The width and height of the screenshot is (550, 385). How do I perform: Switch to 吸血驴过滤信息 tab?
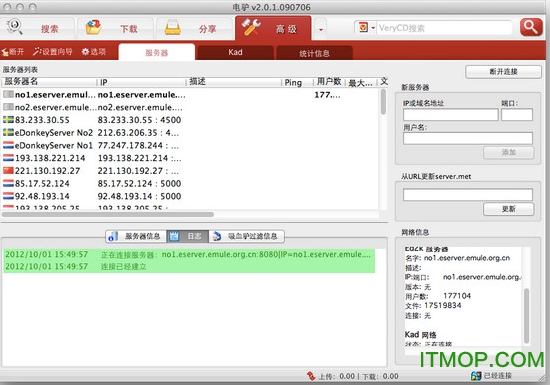coord(247,236)
